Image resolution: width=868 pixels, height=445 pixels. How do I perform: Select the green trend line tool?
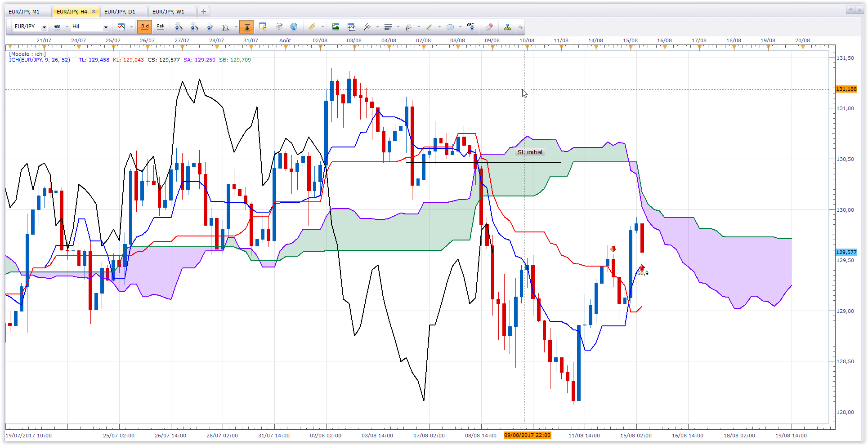429,27
